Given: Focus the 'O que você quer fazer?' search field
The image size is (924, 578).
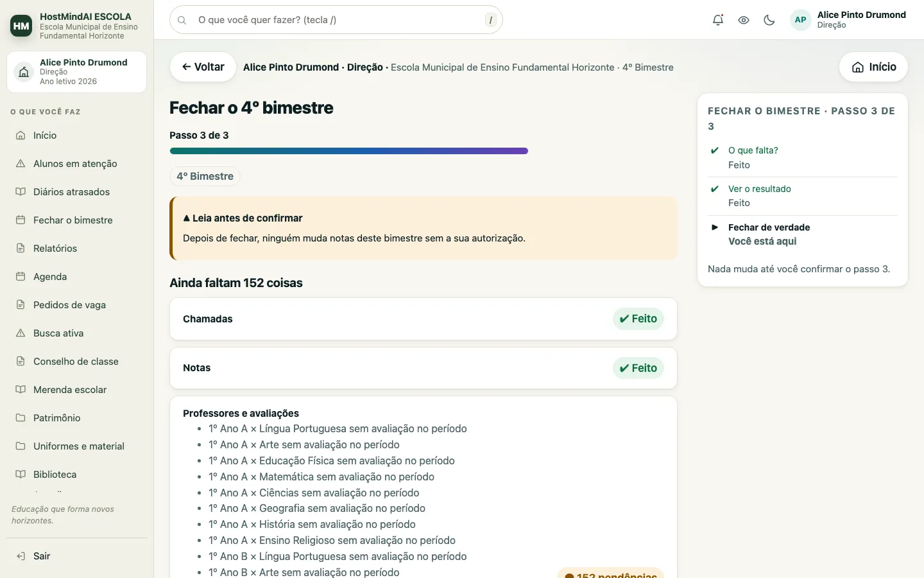Looking at the screenshot, I should (x=336, y=20).
